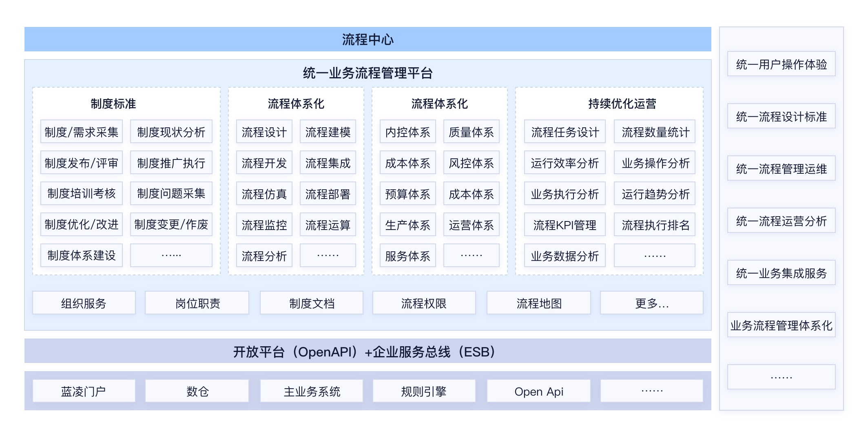Click the 流程部署 box
868x447 pixels.
click(x=328, y=193)
